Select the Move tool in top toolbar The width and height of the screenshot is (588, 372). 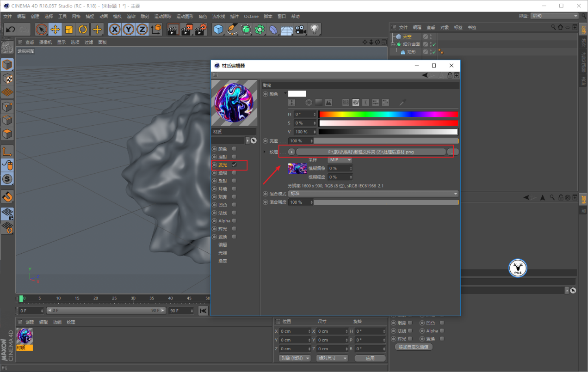[x=55, y=30]
